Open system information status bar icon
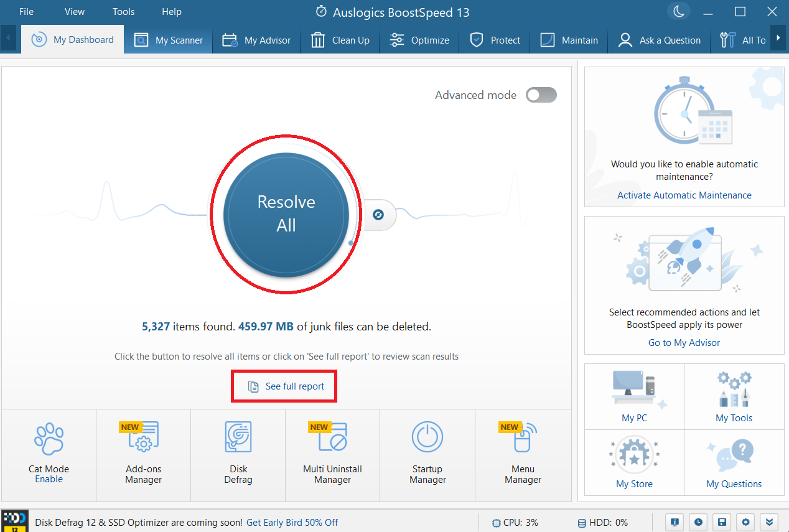Viewport: 789px width, 532px height. point(675,522)
